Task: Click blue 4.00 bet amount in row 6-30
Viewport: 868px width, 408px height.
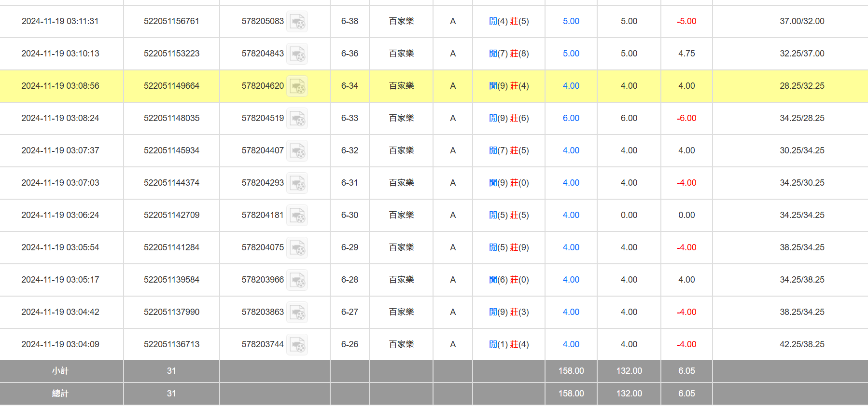Action: click(571, 215)
